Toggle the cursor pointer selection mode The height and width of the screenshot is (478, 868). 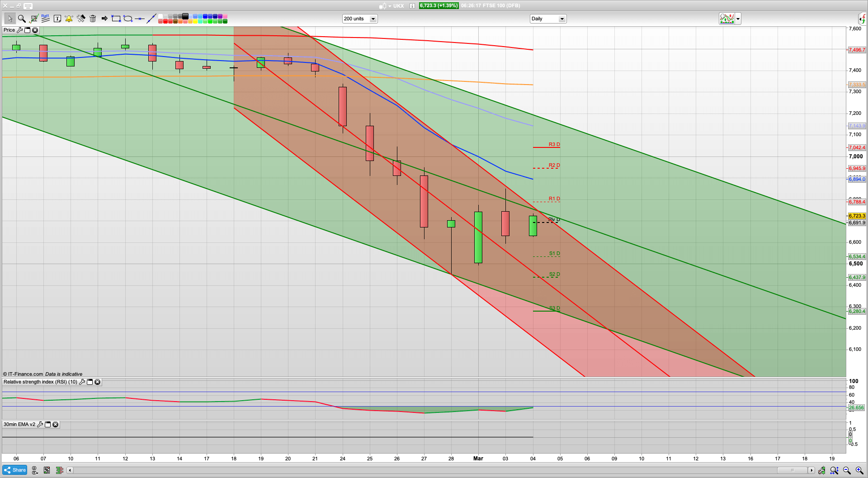(x=9, y=19)
